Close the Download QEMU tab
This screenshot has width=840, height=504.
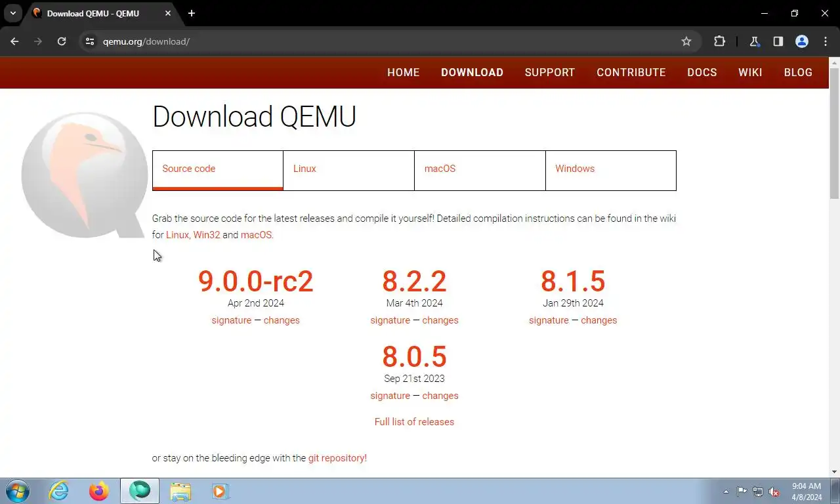168,13
